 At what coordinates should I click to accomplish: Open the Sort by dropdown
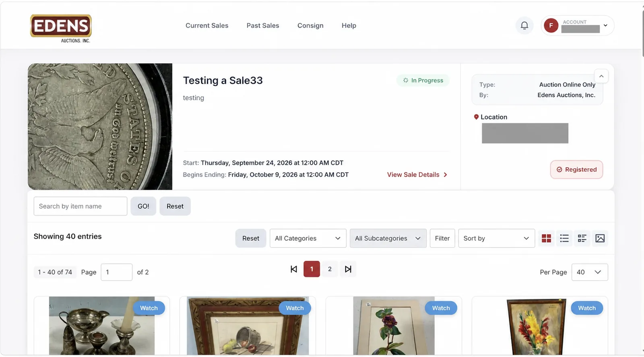(496, 238)
